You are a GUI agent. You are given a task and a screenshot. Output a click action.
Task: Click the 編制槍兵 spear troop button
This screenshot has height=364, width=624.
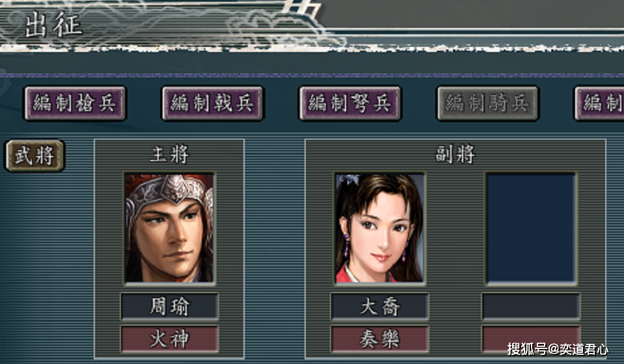(75, 103)
